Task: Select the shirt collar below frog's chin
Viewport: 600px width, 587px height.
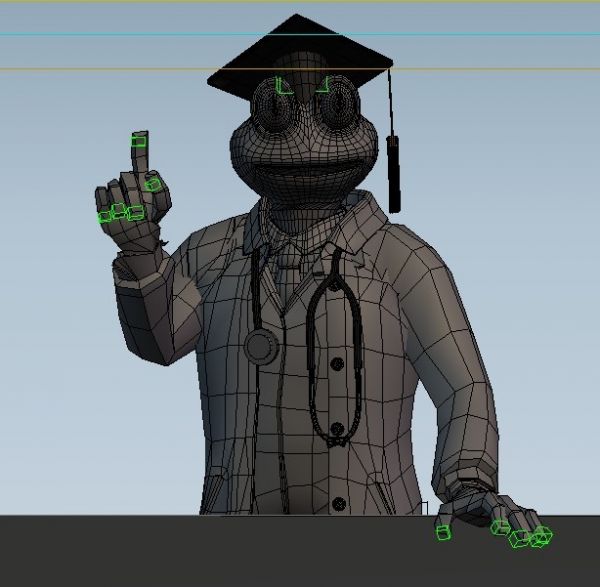Action: [290, 240]
